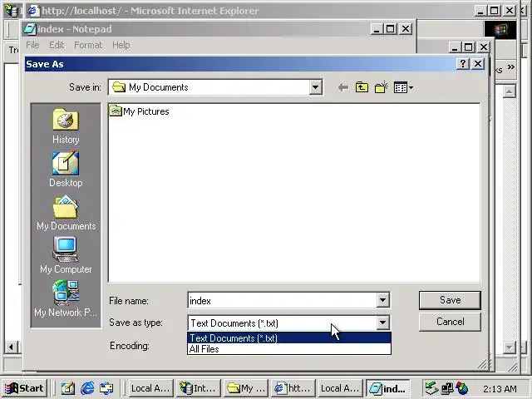Viewport: 532px width, 399px height.
Task: Click Internet Explorer scroll down arrow
Action: click(510, 347)
